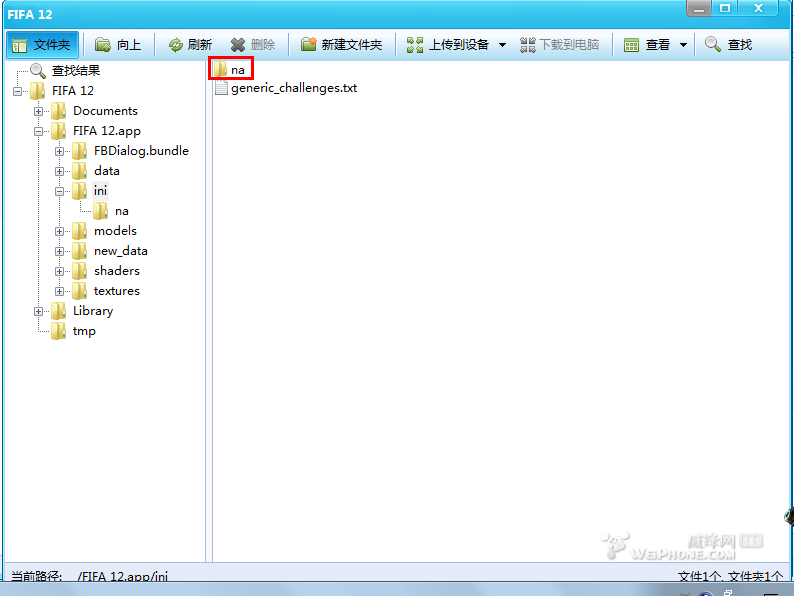The image size is (794, 596).
Task: Click the Documents folder icon in the tree
Action: pyautogui.click(x=58, y=111)
